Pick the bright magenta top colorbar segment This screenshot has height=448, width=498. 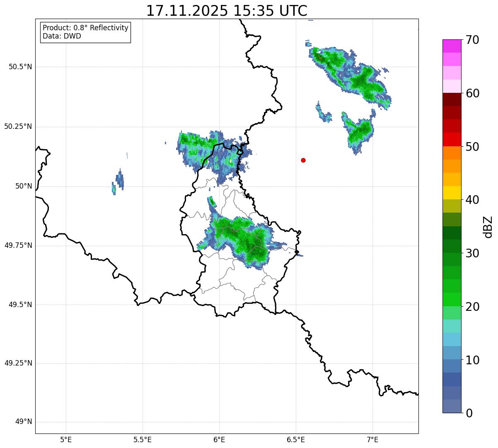coord(452,46)
